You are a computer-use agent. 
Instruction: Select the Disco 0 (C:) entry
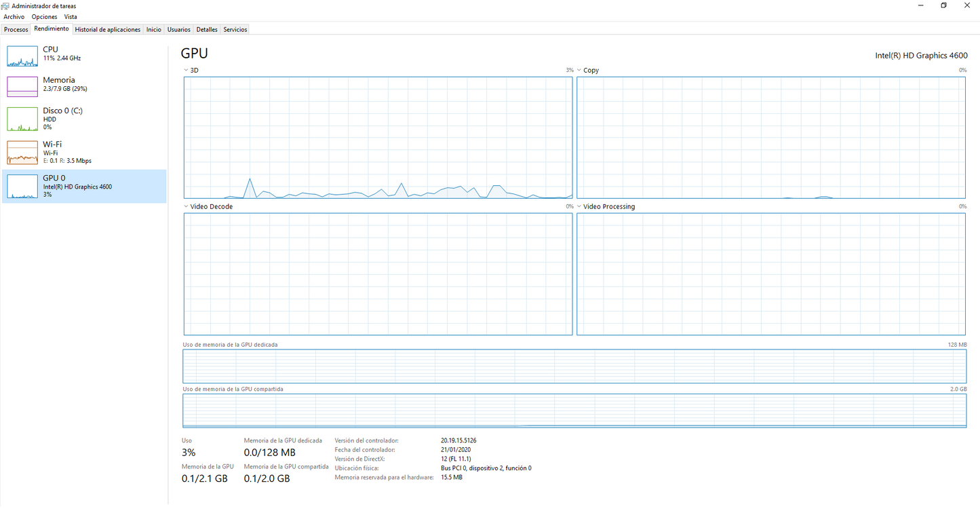click(x=84, y=119)
